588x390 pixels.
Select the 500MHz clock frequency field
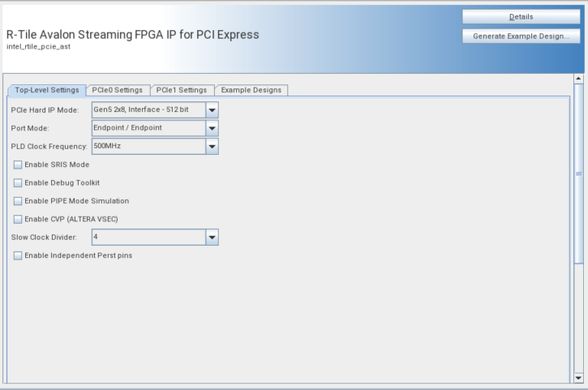click(x=149, y=146)
